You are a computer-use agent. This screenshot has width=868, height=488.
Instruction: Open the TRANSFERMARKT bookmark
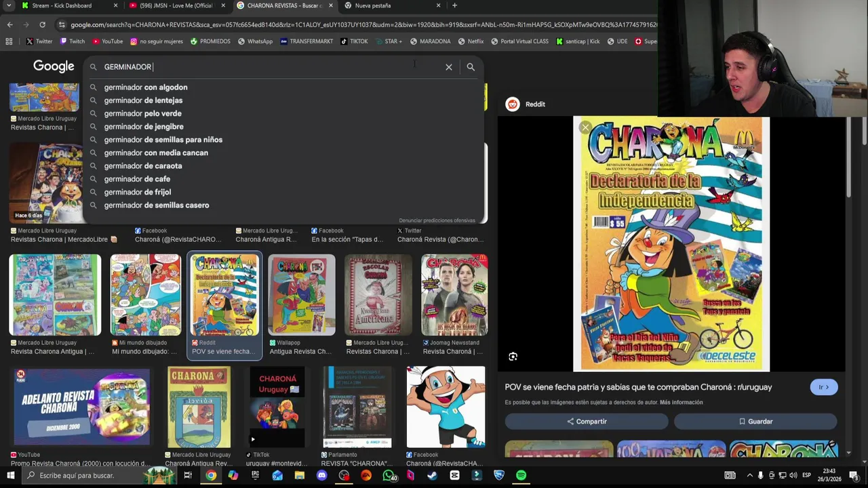pos(307,41)
